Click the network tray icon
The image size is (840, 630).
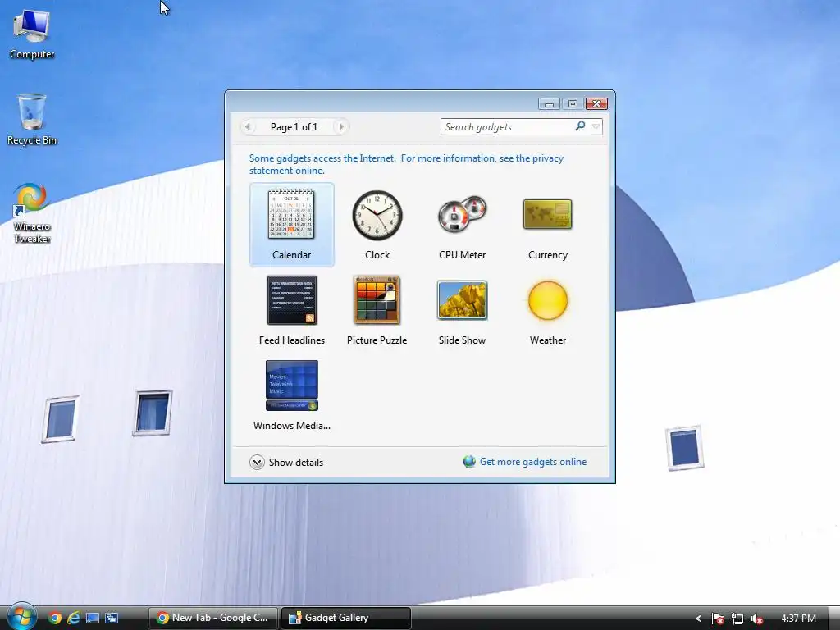pyautogui.click(x=737, y=619)
